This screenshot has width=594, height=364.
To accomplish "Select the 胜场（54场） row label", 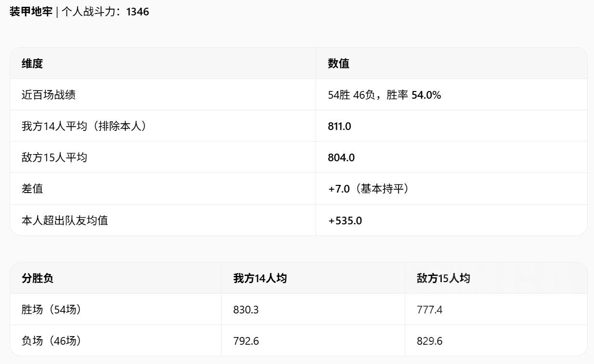I will [x=52, y=310].
